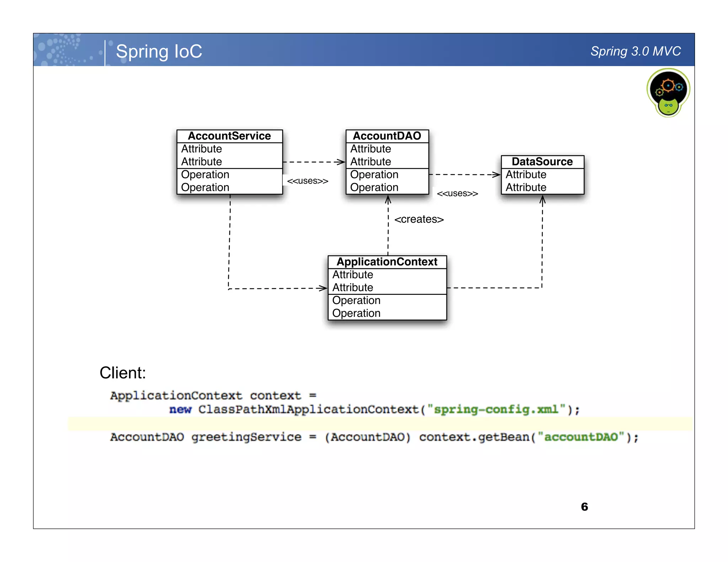
Task: Click the <creates> label near ApplicationContext arrow
Action: click(x=419, y=219)
